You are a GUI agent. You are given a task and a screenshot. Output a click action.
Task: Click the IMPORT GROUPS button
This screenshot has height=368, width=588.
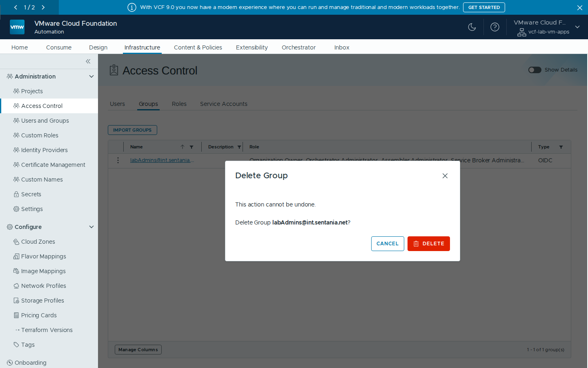(132, 130)
